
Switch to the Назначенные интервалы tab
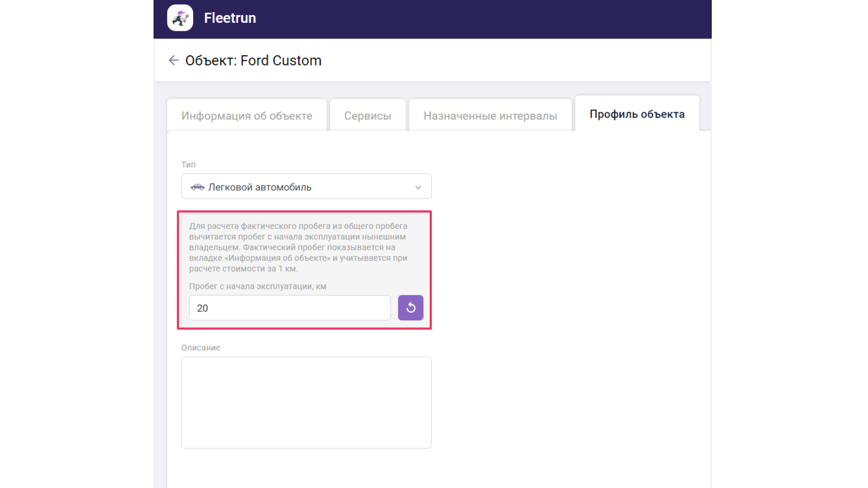490,115
